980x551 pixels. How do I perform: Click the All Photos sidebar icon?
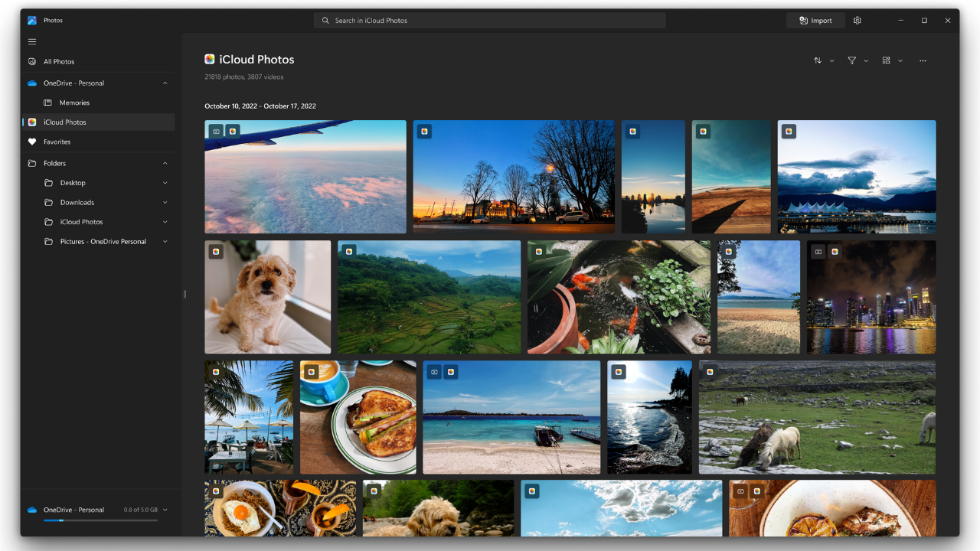tap(32, 61)
